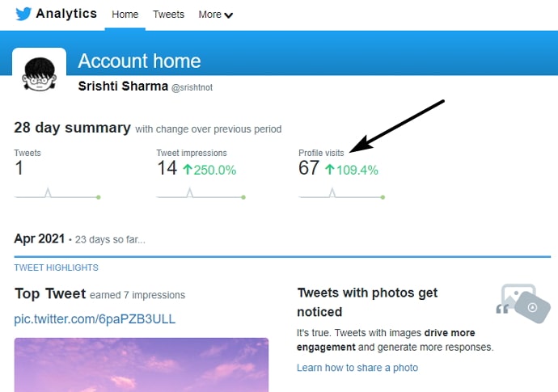Expand the More dropdown menu
The height and width of the screenshot is (392, 558).
216,15
